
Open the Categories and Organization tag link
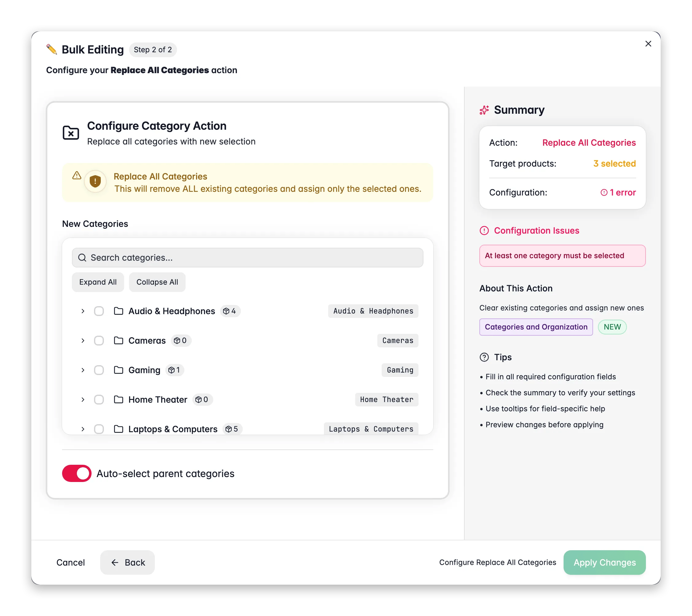[x=536, y=327]
